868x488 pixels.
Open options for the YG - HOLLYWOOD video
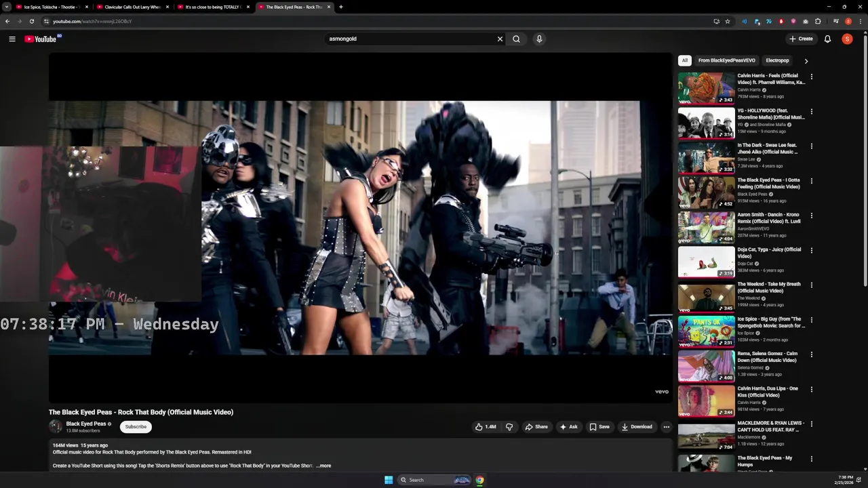coord(812,111)
